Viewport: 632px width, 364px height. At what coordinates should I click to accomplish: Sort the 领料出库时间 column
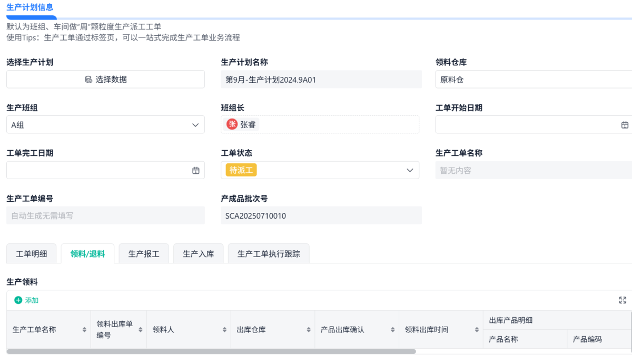coord(477,330)
